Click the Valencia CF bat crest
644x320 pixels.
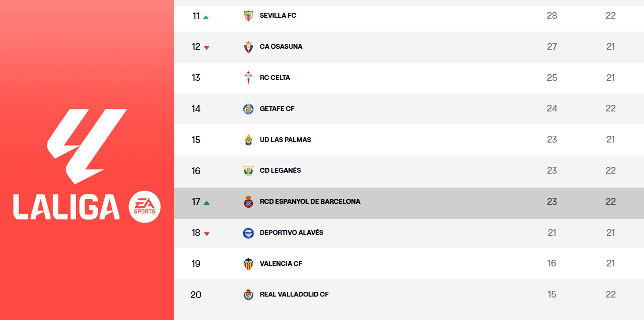click(x=248, y=264)
